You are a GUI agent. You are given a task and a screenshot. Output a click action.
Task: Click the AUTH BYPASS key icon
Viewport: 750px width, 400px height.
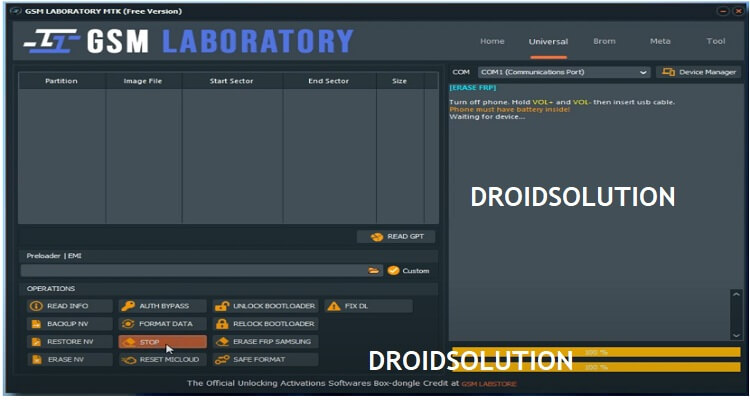pos(128,306)
